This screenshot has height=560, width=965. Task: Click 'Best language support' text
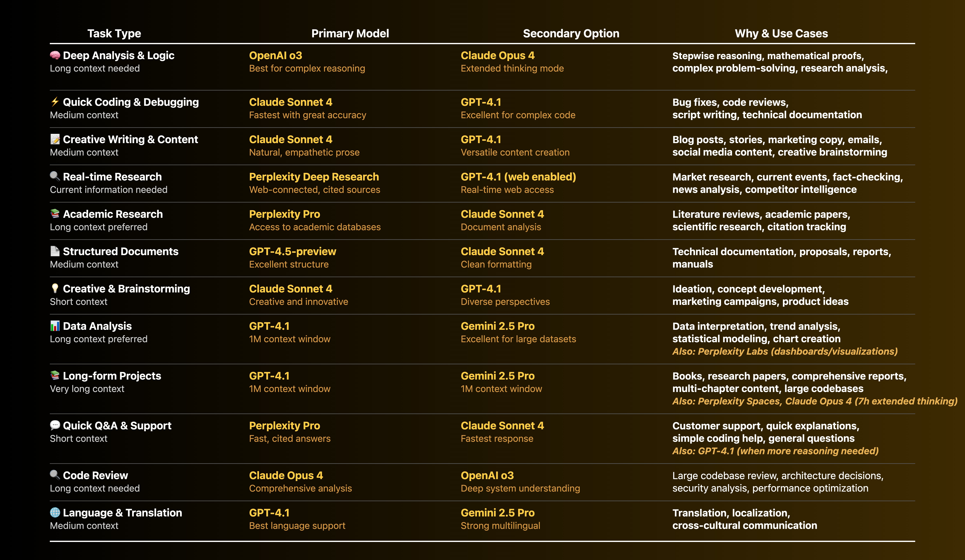(x=297, y=526)
